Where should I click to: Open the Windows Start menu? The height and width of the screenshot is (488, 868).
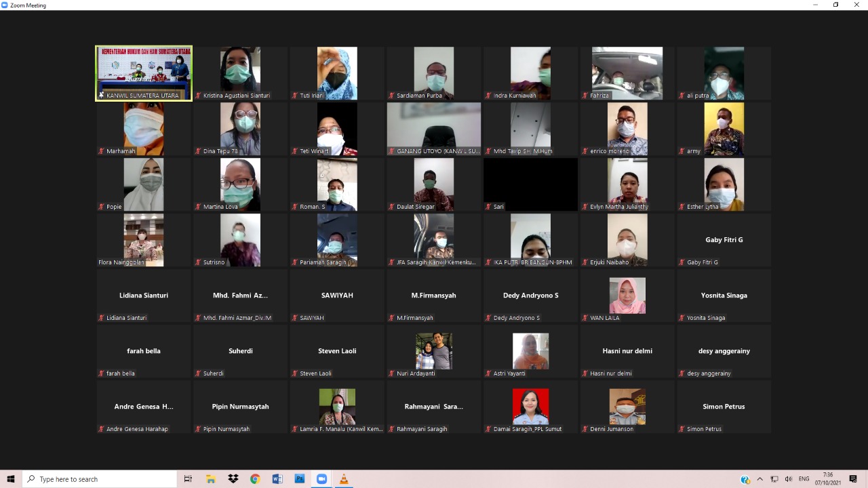coord(11,479)
